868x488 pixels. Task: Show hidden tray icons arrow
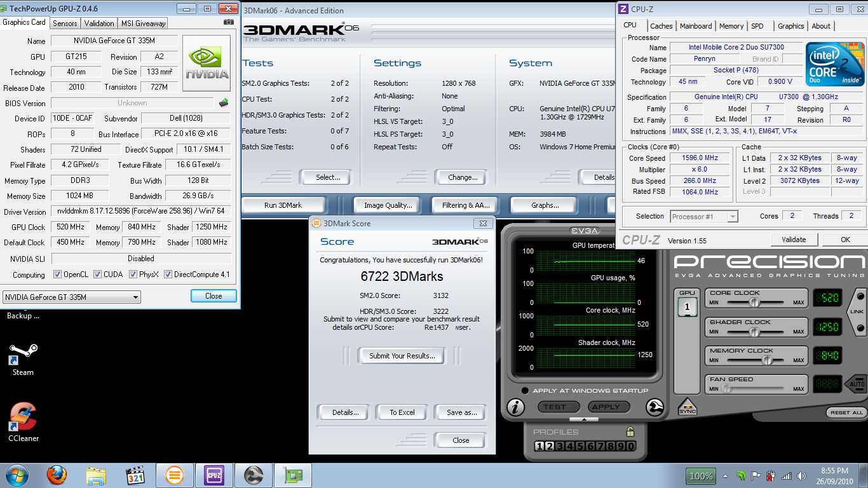726,475
